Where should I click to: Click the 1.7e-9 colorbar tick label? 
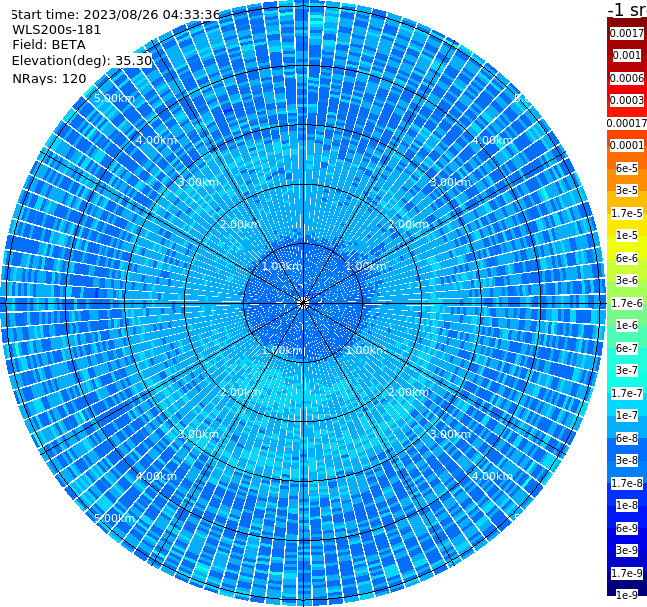click(627, 573)
